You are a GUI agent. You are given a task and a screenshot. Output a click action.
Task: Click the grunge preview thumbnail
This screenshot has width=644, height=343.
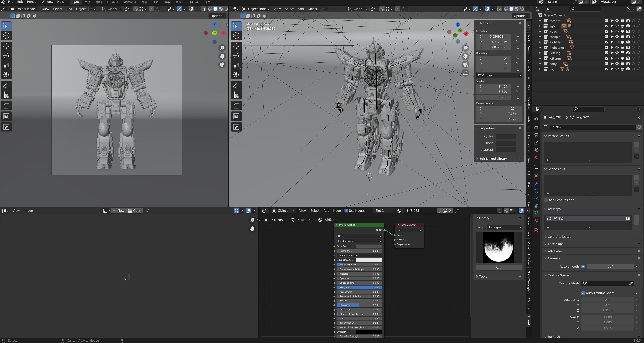click(x=498, y=248)
